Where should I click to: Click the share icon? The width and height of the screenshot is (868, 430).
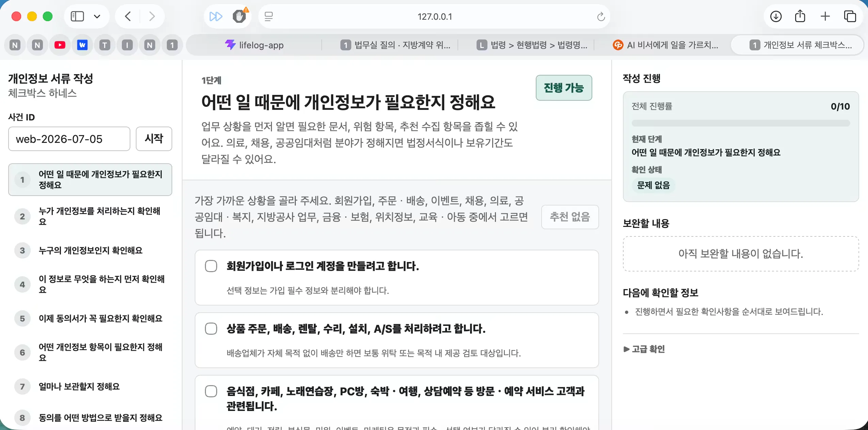[x=800, y=16]
